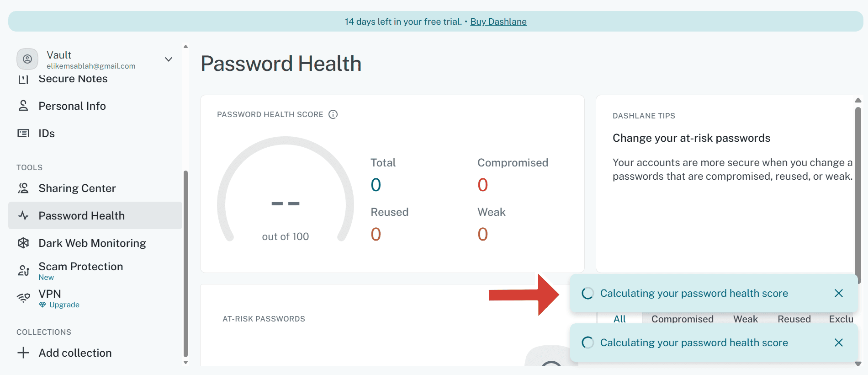This screenshot has width=868, height=375.
Task: Click the Password Health Score info icon
Action: point(333,114)
